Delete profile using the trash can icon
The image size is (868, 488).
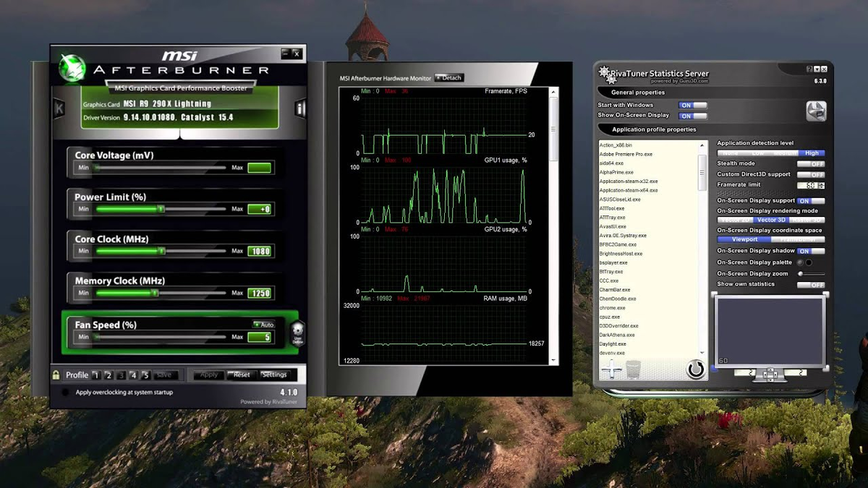[x=634, y=370]
